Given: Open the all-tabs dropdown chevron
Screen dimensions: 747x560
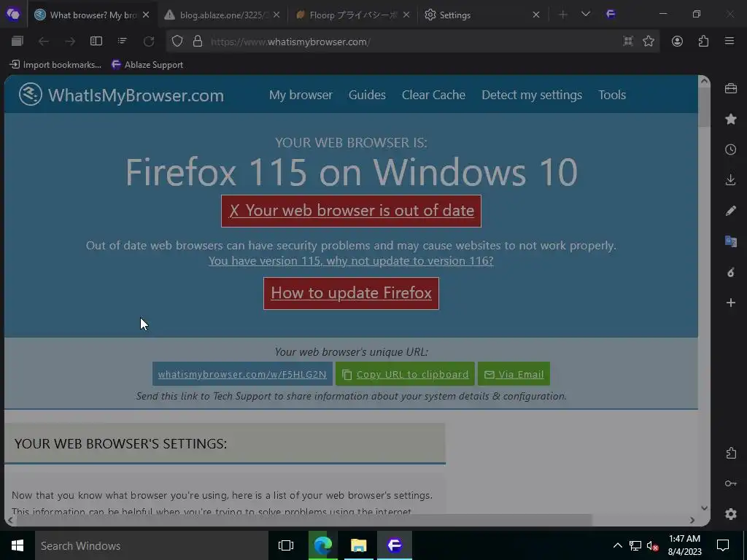Looking at the screenshot, I should click(586, 15).
